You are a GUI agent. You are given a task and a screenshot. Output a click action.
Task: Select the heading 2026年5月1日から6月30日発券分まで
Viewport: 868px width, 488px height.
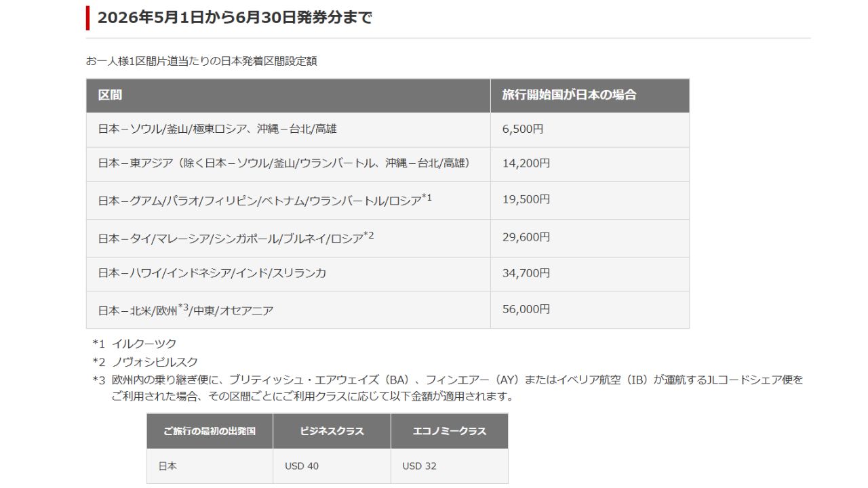coord(235,18)
